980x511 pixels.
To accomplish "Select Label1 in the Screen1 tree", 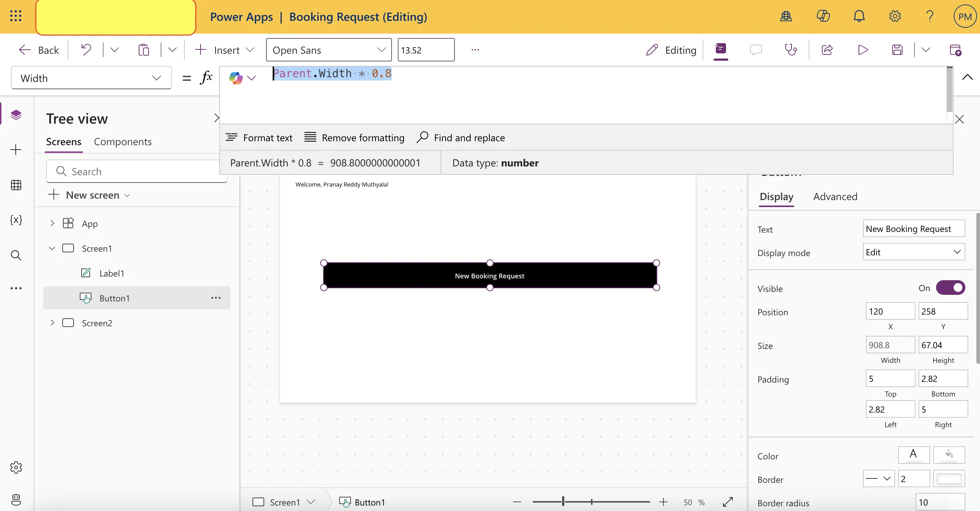I will (112, 273).
